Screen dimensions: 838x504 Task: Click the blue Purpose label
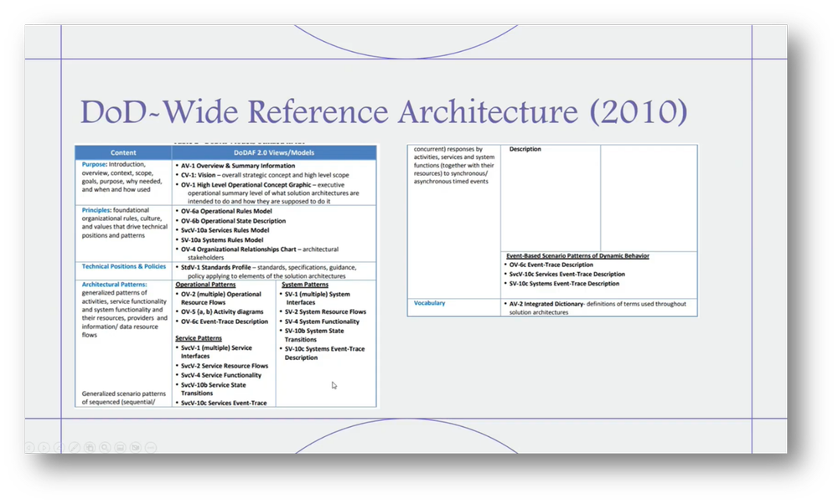click(94, 164)
